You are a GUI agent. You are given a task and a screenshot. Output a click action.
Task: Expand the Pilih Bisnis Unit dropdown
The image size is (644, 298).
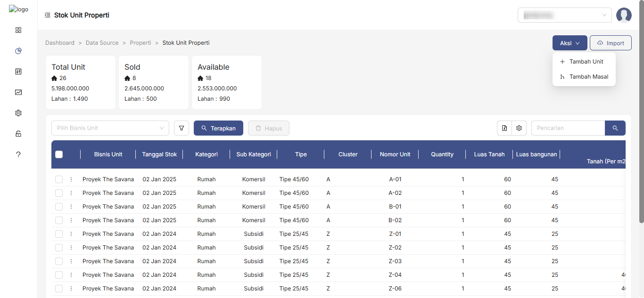click(x=110, y=128)
